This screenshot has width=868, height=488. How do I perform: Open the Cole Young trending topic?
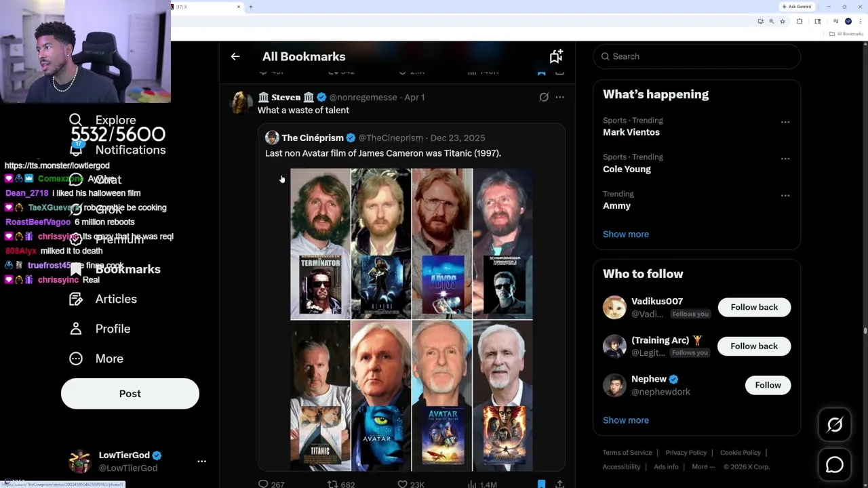pyautogui.click(x=627, y=169)
